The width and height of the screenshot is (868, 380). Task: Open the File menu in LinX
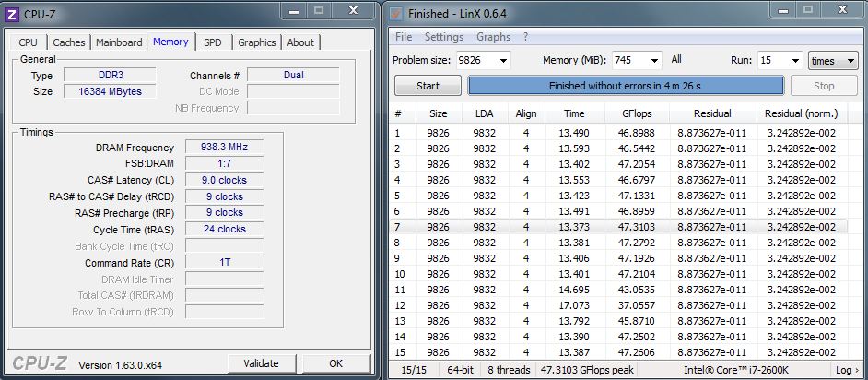404,37
